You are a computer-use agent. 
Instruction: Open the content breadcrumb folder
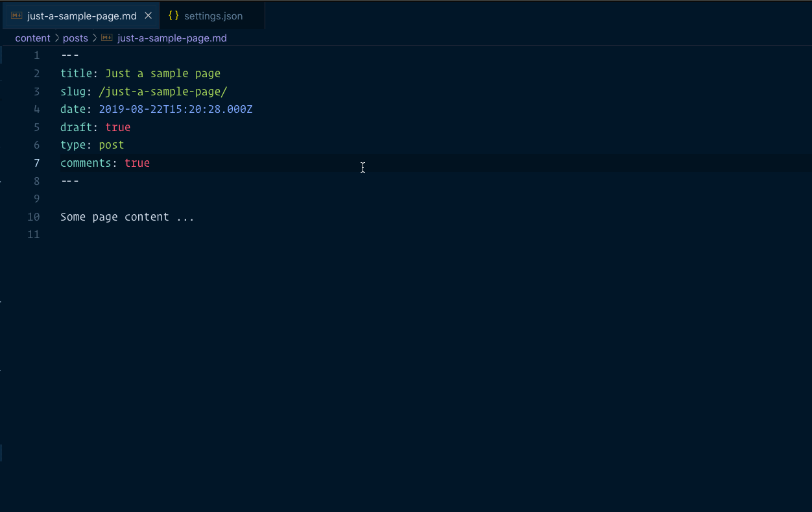32,38
